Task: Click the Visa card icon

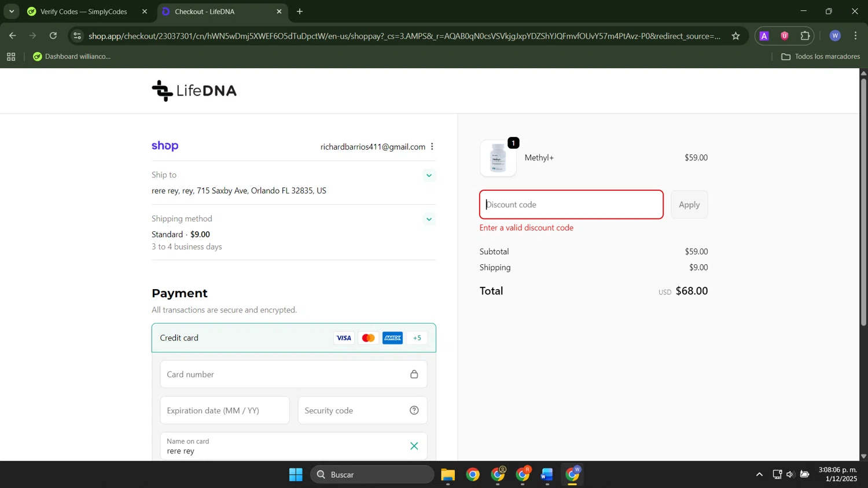Action: coord(344,338)
